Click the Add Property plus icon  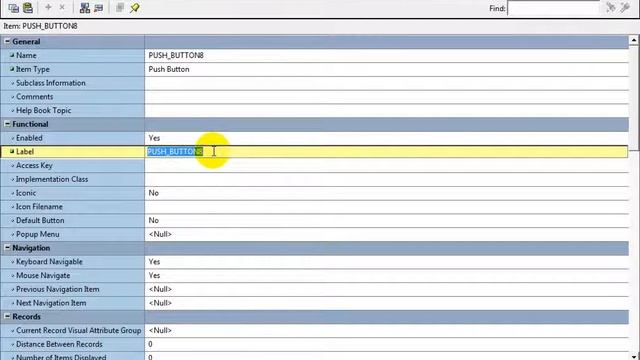[x=48, y=7]
